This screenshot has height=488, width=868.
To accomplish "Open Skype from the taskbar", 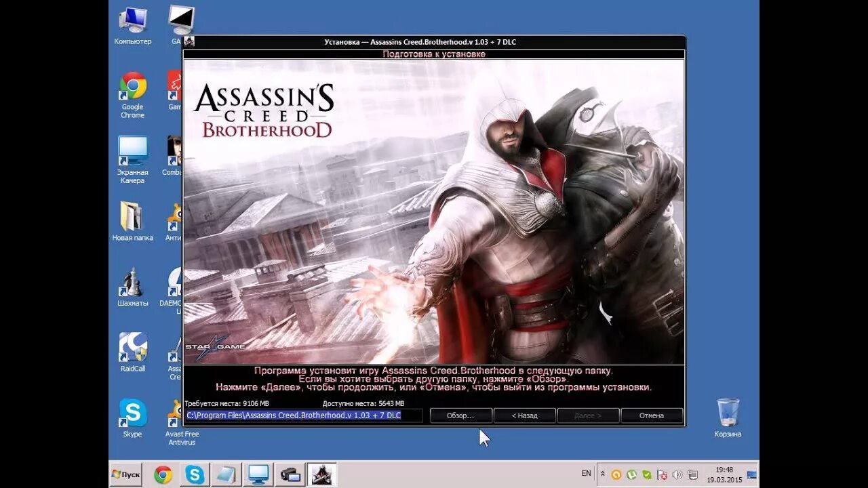I will point(195,474).
